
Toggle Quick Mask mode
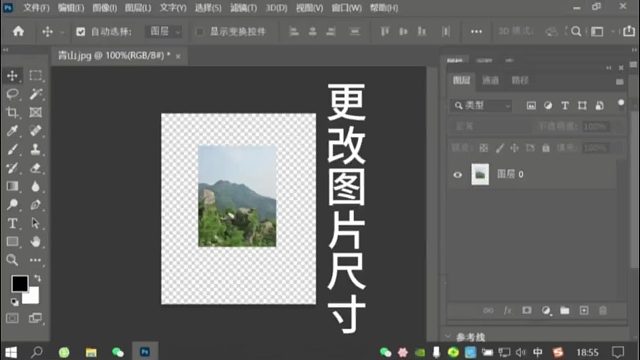tap(12, 318)
